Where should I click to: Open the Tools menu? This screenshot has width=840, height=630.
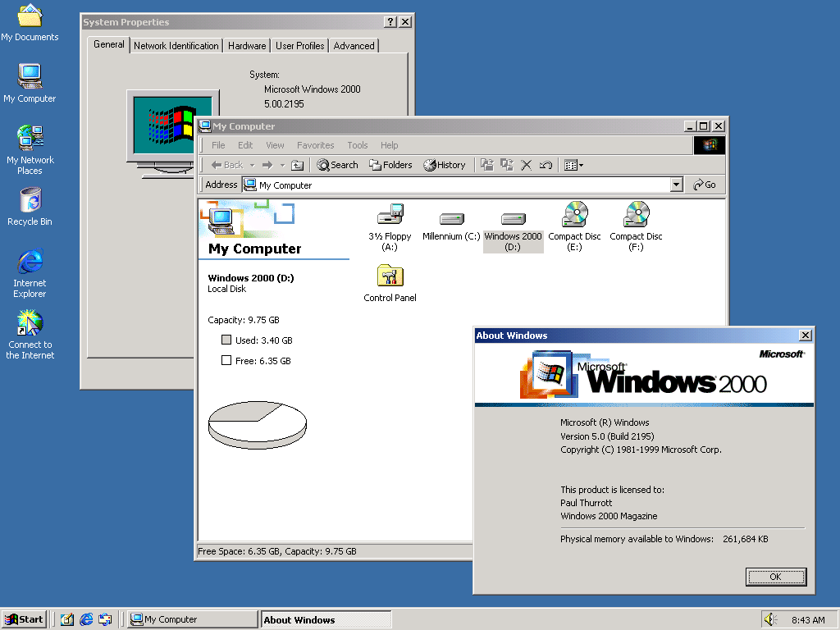[358, 145]
